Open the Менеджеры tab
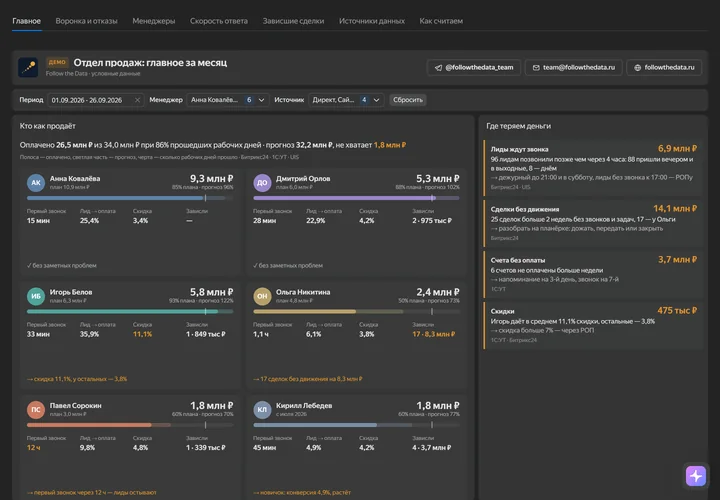The image size is (720, 500). [x=154, y=21]
